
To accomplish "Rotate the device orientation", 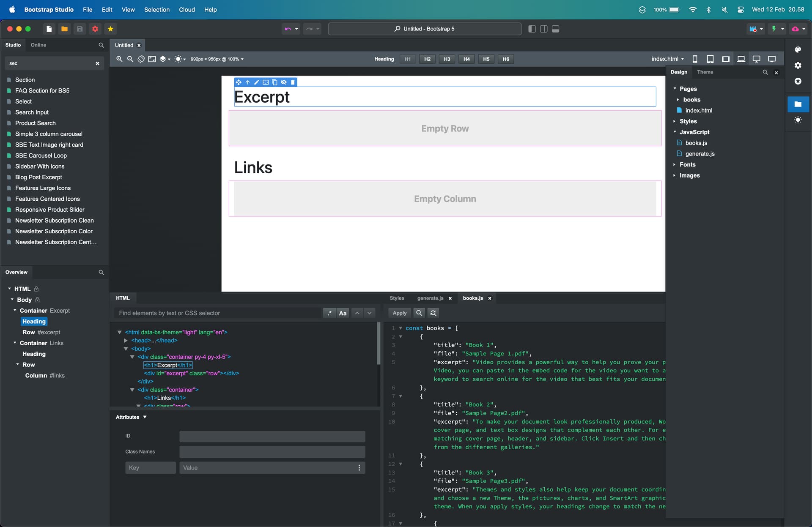I will pos(141,59).
